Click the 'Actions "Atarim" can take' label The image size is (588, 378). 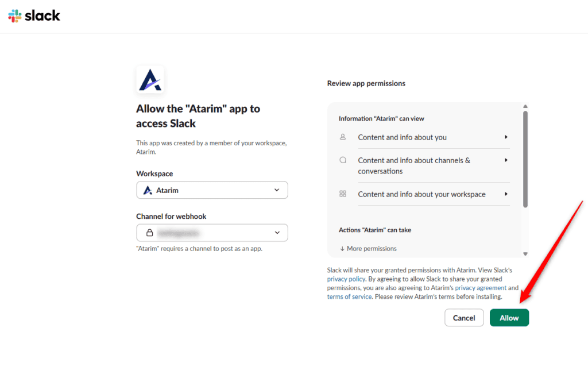[375, 230]
